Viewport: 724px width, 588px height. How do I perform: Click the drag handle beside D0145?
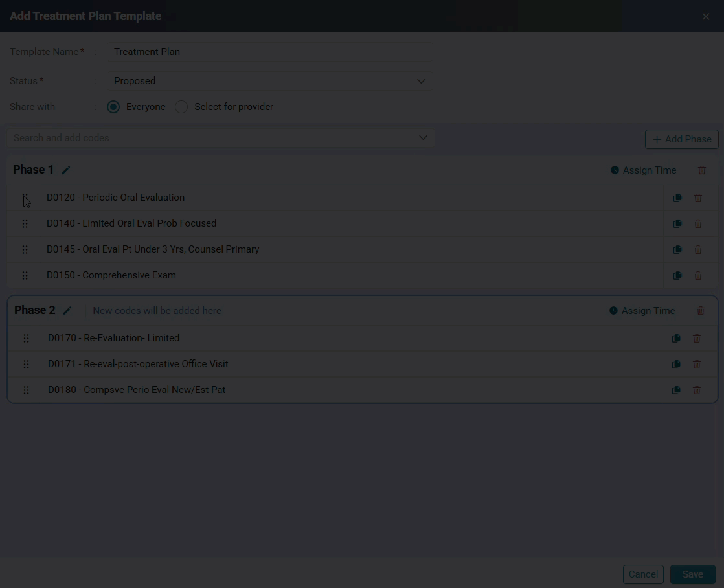pyautogui.click(x=25, y=249)
